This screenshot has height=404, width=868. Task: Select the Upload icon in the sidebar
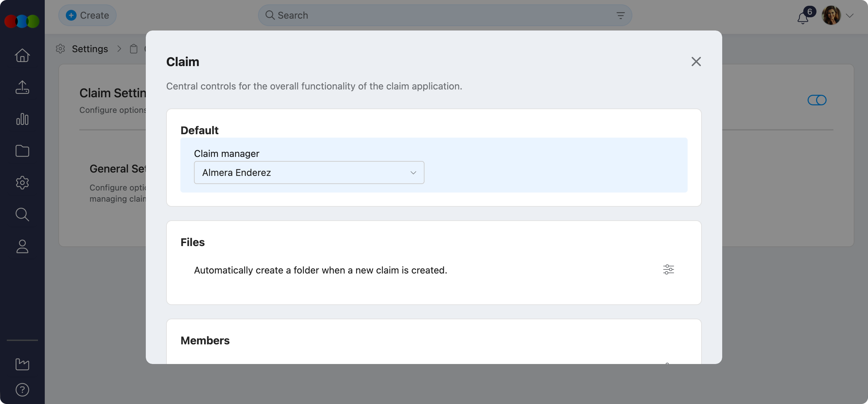[22, 87]
